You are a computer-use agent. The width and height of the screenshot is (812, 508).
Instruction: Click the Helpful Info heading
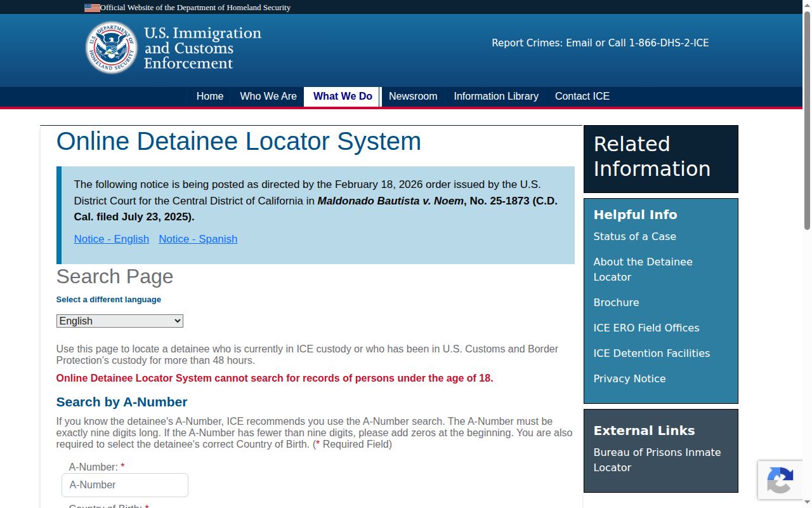[636, 215]
